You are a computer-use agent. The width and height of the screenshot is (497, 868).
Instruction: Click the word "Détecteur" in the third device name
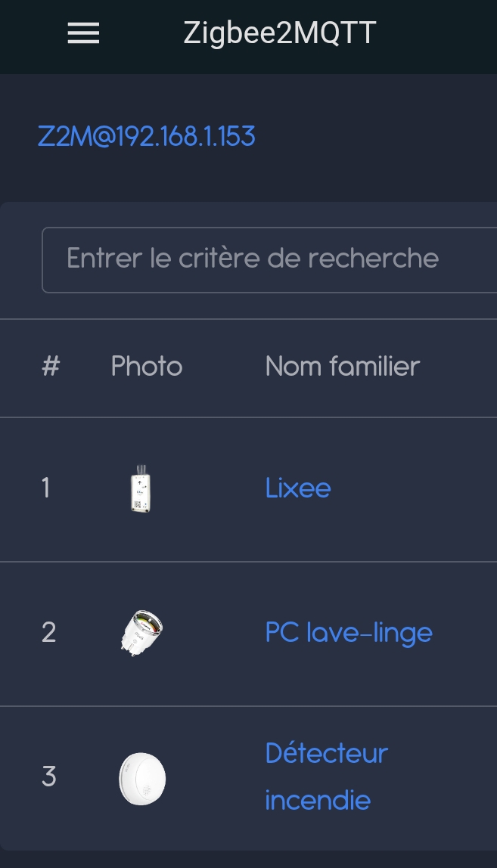[x=327, y=753]
